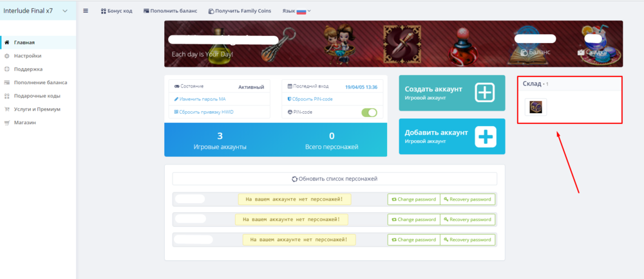Click Сбросить PIN-code link
This screenshot has height=279, width=644.
[x=312, y=99]
